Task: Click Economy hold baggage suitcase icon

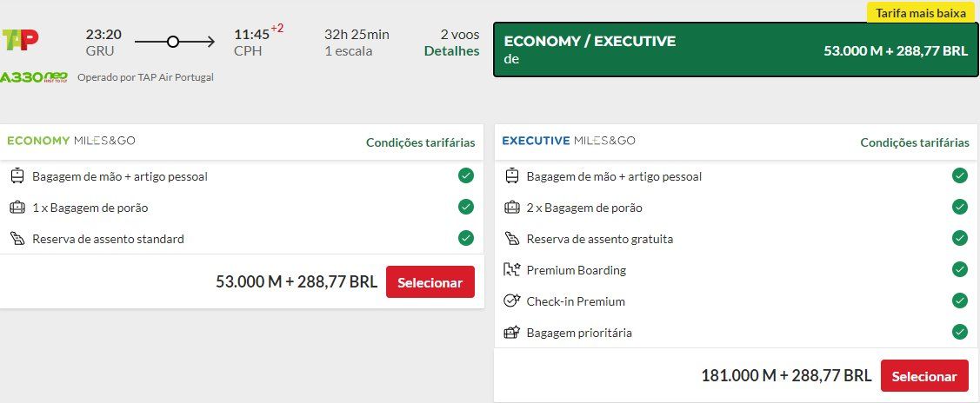Action: pyautogui.click(x=17, y=208)
